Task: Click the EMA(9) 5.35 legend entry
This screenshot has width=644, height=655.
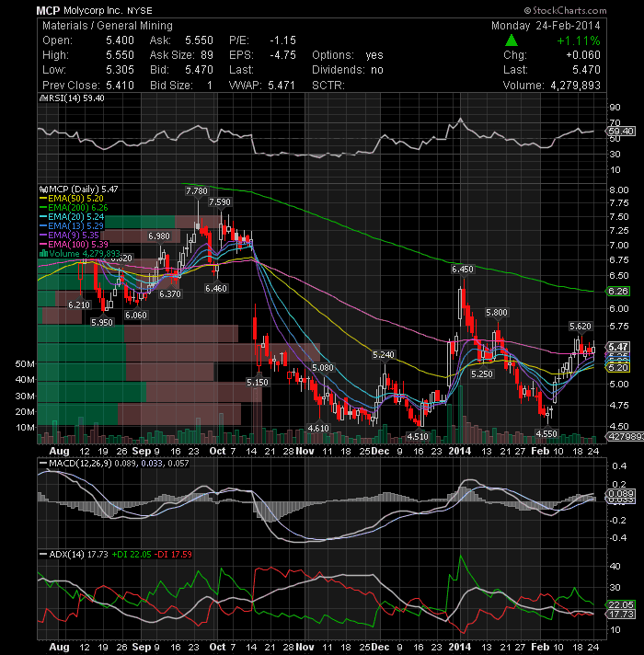Action: click(74, 236)
